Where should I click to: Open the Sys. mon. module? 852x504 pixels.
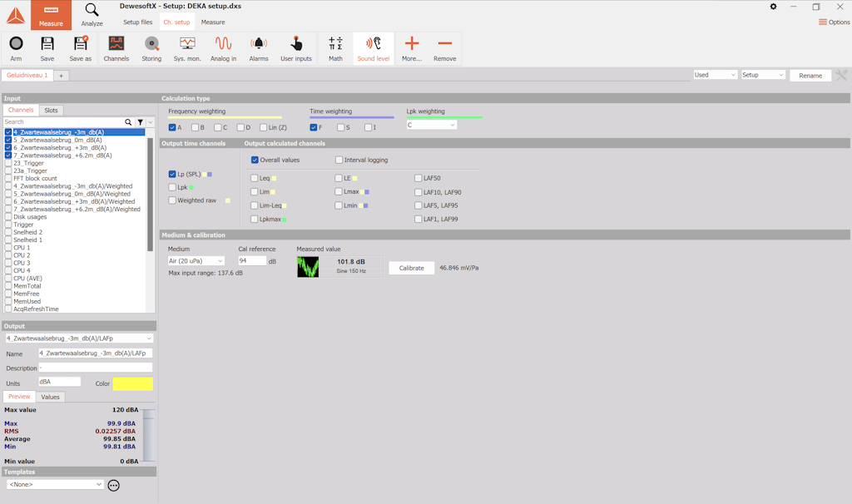point(187,43)
